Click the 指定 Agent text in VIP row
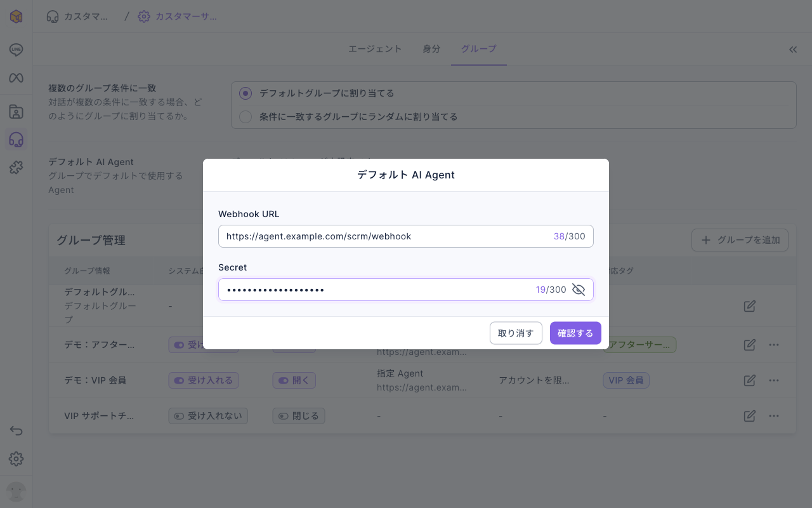 click(x=400, y=373)
